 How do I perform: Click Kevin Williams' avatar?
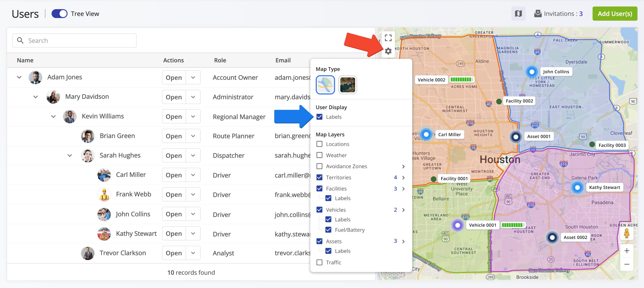click(70, 116)
